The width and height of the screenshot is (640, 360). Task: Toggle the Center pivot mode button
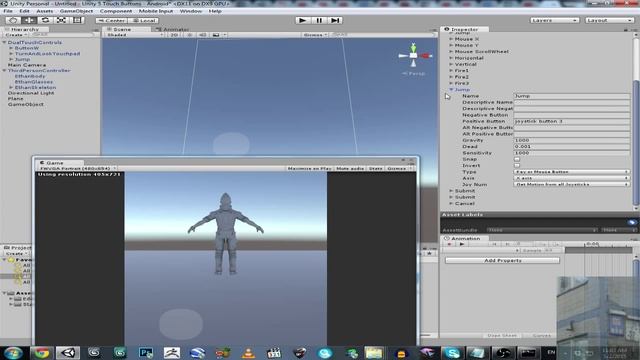tap(111, 20)
